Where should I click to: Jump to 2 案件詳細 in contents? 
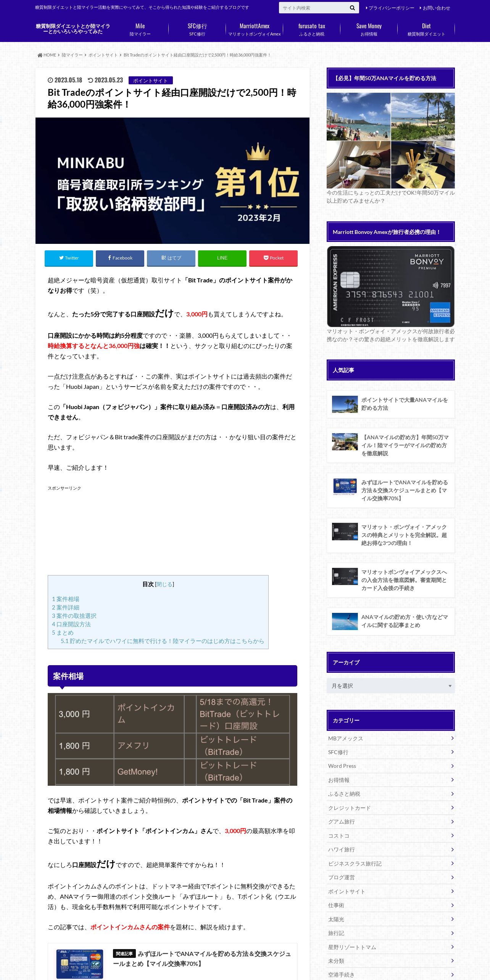(x=66, y=608)
